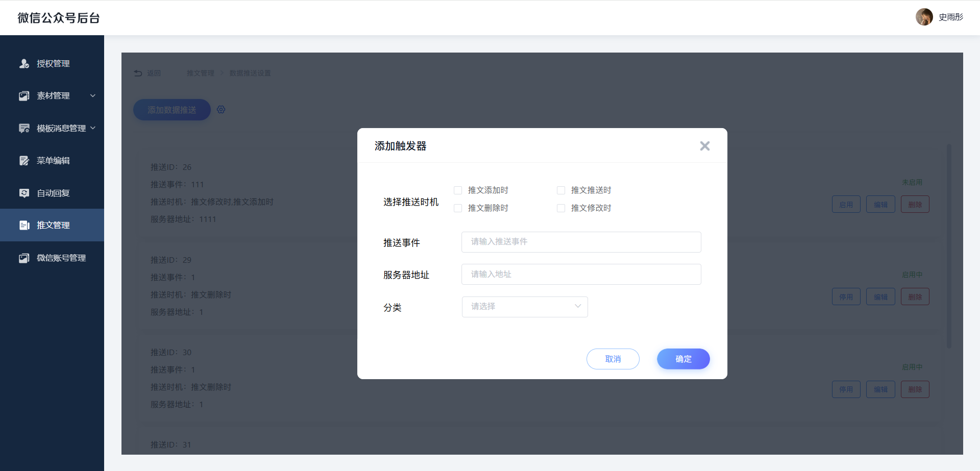Tick the 推文推送时 checkbox
This screenshot has width=980, height=471.
point(561,190)
